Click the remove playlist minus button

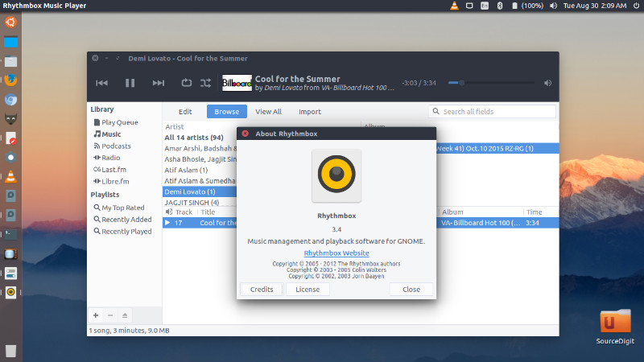[110, 315]
